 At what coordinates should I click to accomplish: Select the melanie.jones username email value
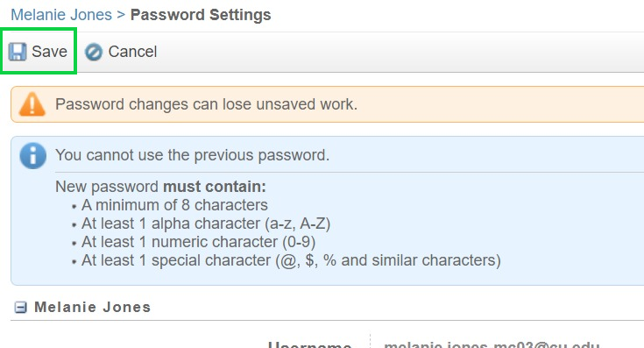tap(492, 344)
